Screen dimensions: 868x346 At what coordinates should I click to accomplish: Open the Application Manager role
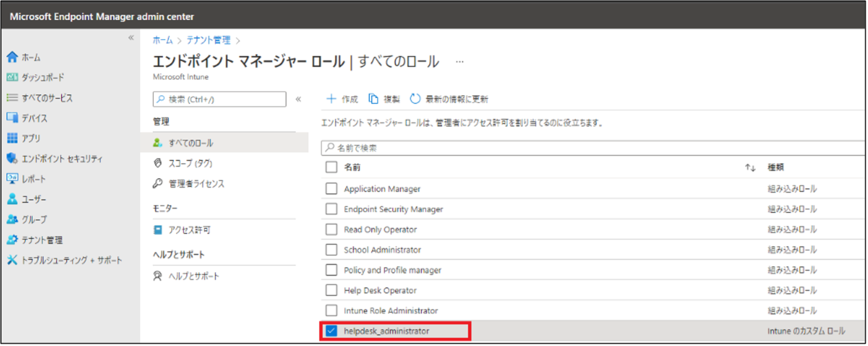coord(382,189)
